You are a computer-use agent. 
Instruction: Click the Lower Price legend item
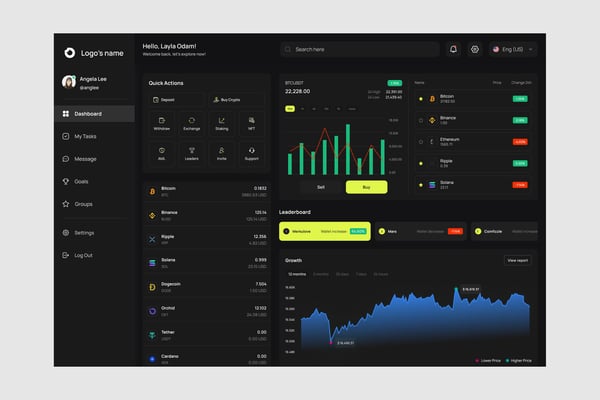coord(488,361)
